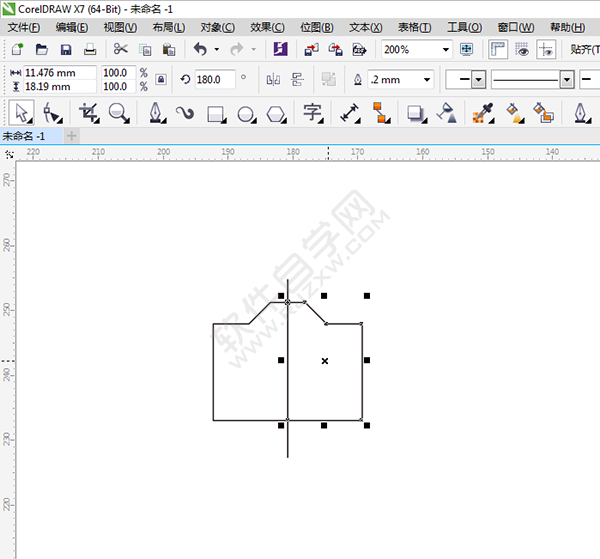Click the Export icon

336,50
